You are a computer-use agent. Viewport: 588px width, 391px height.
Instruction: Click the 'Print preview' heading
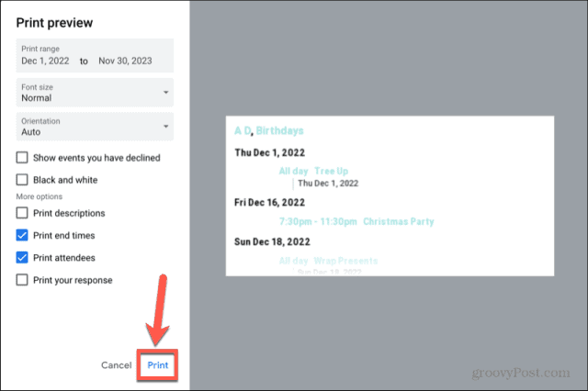pyautogui.click(x=54, y=23)
